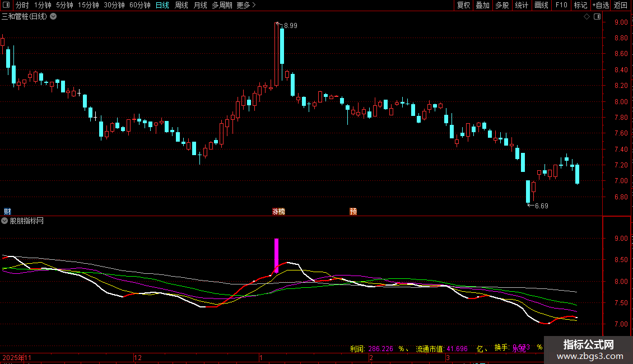Switch to 日线 daily period
The height and width of the screenshot is (364, 633).
162,6
